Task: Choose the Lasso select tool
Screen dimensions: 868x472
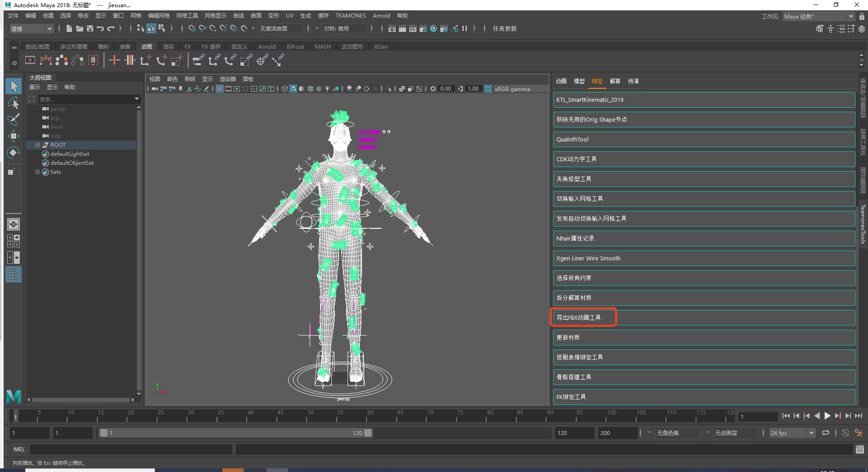Action: (14, 103)
